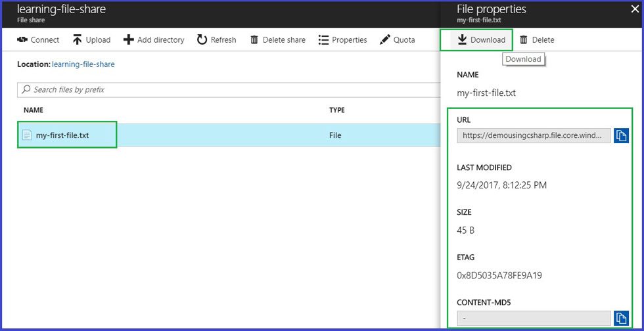Click the Delete share trash icon
644x331 pixels.
[254, 40]
